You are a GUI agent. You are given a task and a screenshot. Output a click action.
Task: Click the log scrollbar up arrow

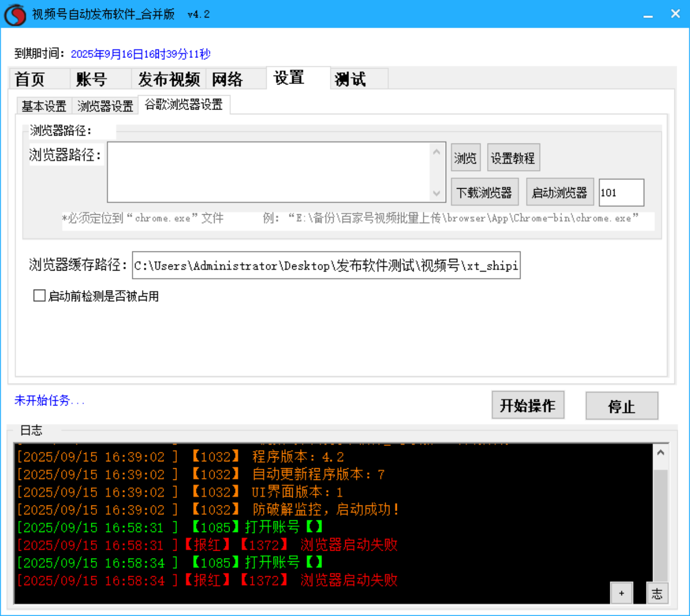(x=660, y=451)
